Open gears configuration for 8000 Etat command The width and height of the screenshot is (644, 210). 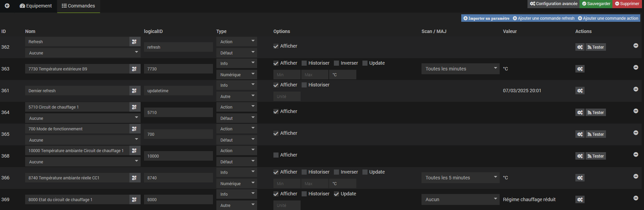point(580,200)
